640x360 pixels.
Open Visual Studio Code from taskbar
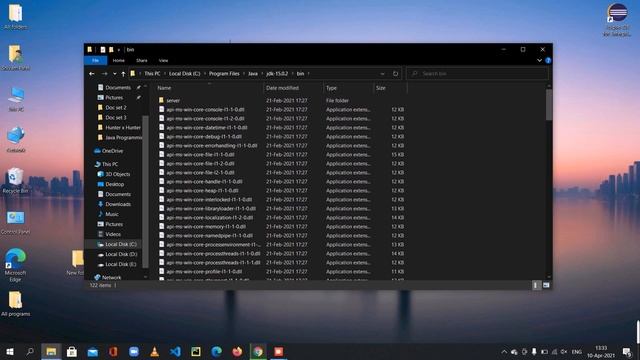(x=176, y=352)
